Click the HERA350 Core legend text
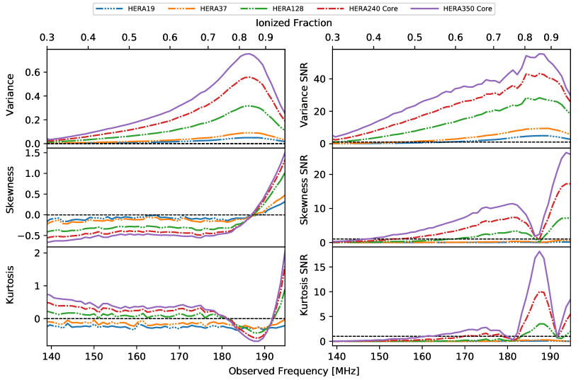588x380 pixels. [x=467, y=8]
